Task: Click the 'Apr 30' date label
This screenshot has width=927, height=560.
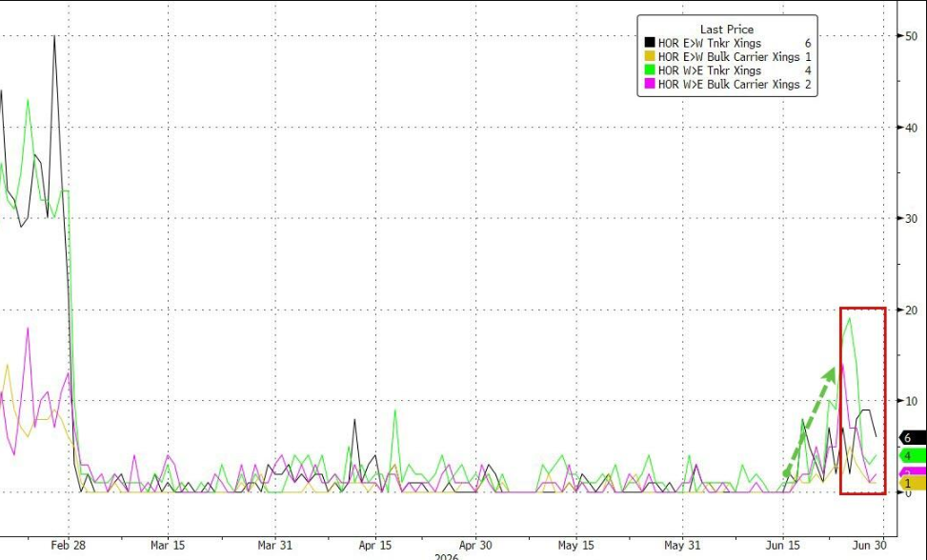Action: (475, 545)
